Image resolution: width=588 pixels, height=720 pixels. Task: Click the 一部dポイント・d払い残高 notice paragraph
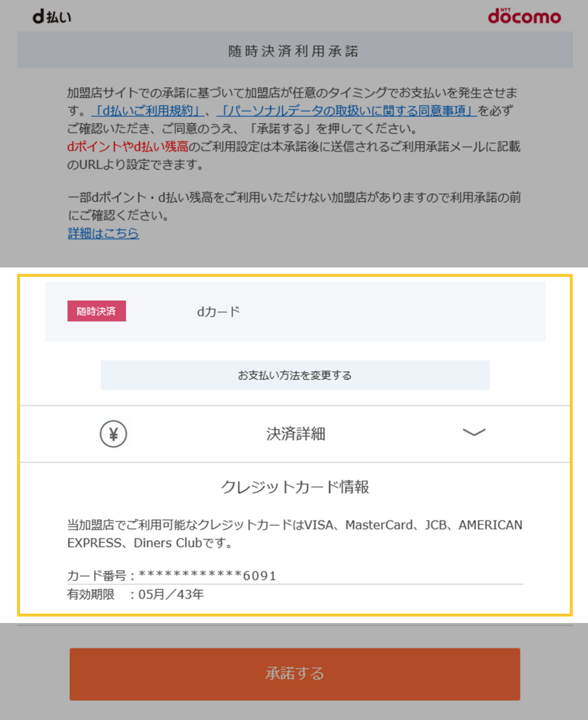[294, 207]
